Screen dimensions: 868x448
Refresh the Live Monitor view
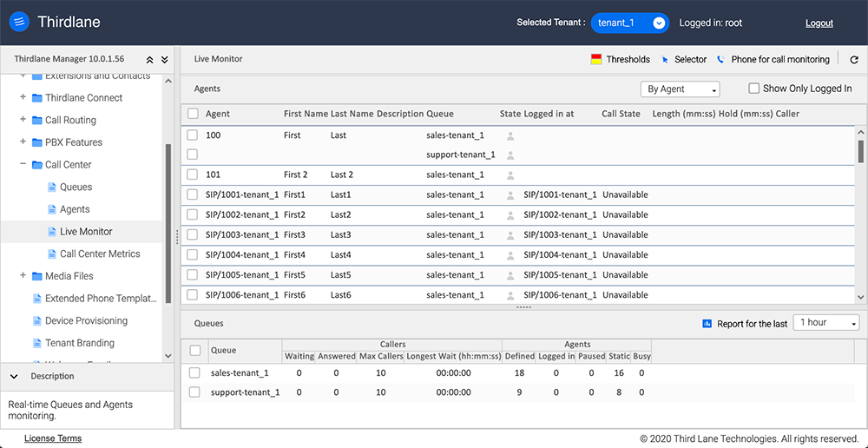[854, 60]
